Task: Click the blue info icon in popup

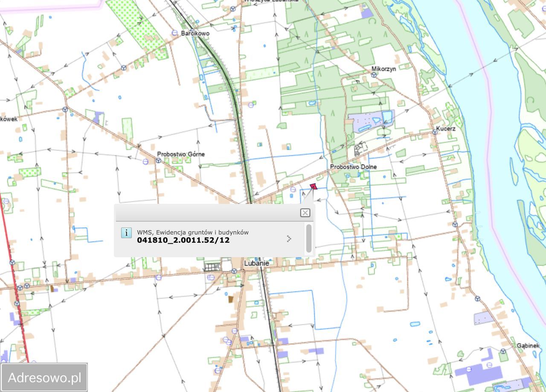Action: pyautogui.click(x=126, y=233)
